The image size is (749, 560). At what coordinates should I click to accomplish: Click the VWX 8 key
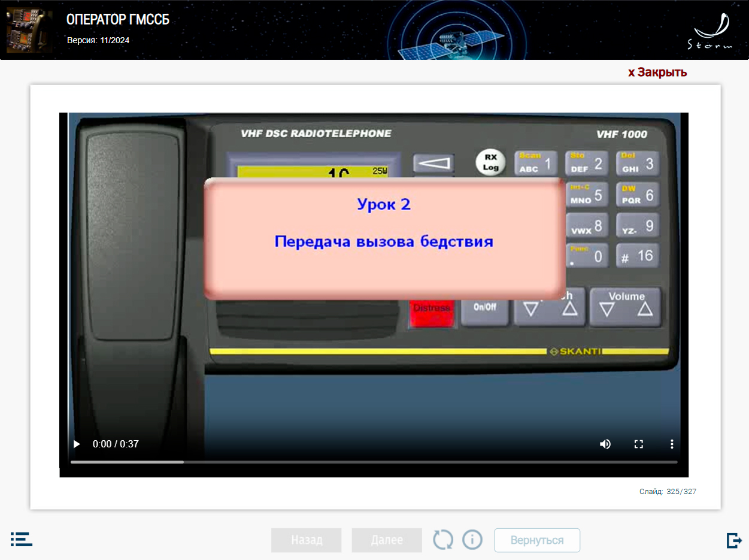587,226
